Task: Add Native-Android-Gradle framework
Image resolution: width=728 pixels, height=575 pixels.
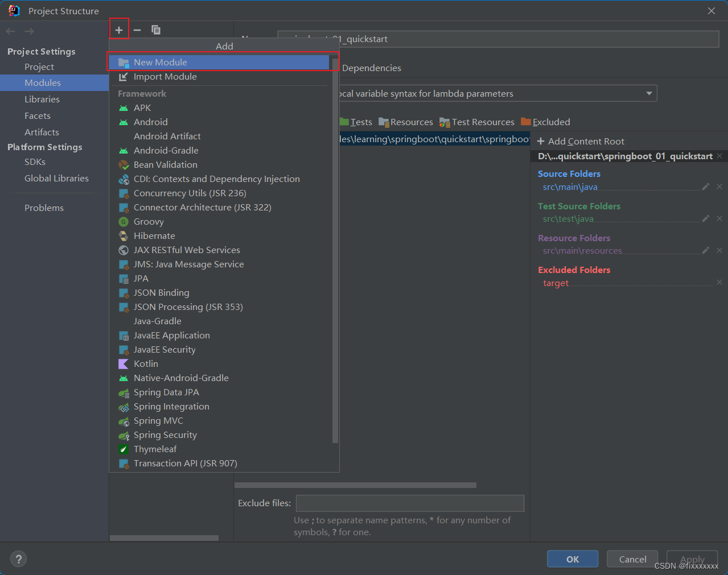Action: point(219,378)
